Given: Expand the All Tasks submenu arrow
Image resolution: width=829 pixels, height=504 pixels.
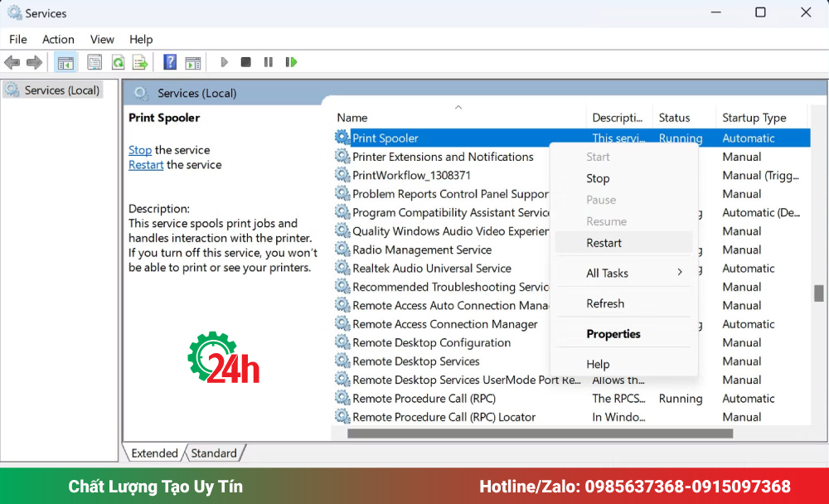Looking at the screenshot, I should pyautogui.click(x=680, y=273).
